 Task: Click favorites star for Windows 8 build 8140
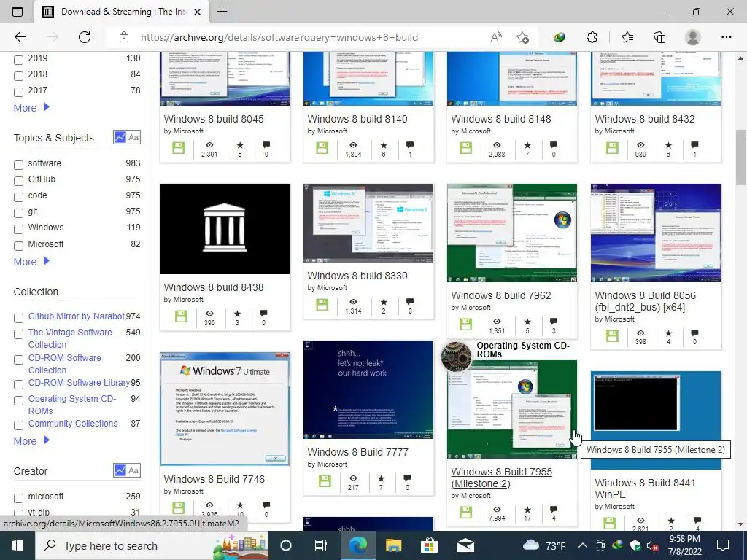click(384, 145)
